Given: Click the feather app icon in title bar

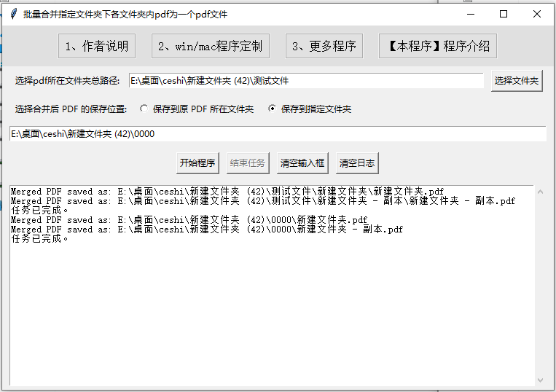Looking at the screenshot, I should 13,14.
